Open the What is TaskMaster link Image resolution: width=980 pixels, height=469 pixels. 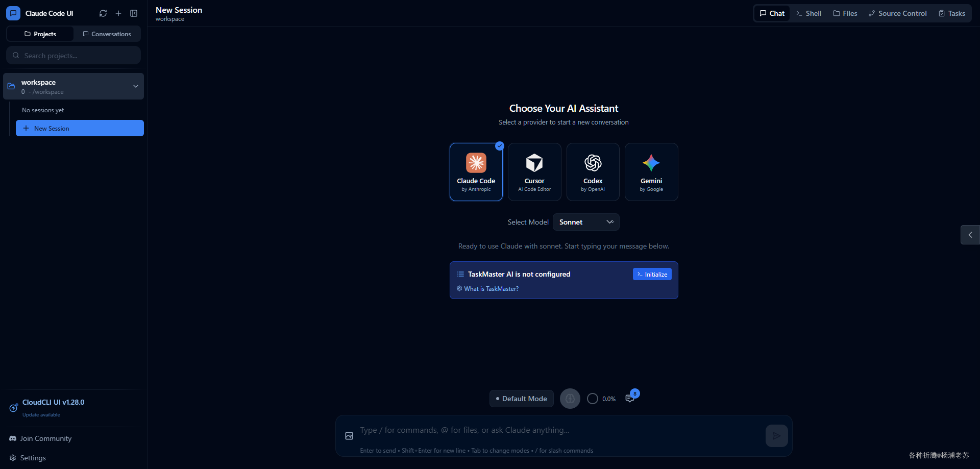pyautogui.click(x=487, y=289)
